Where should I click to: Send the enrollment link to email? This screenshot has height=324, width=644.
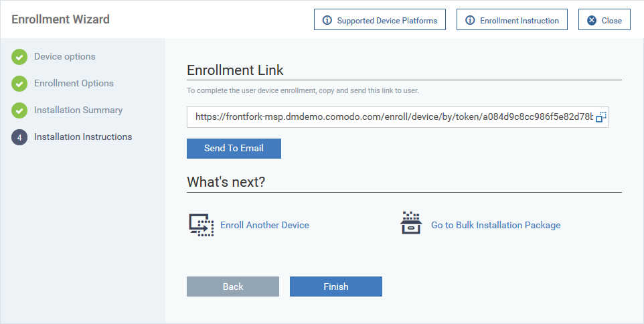coord(234,148)
